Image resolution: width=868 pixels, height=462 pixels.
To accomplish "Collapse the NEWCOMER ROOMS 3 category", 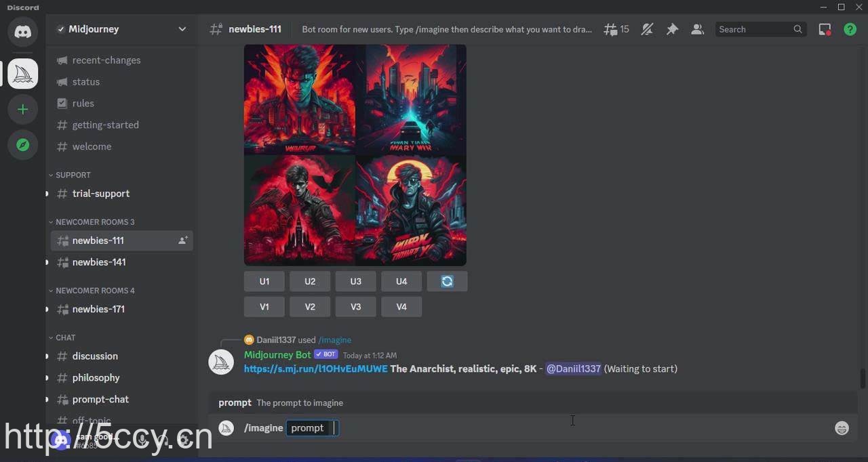I will (94, 222).
